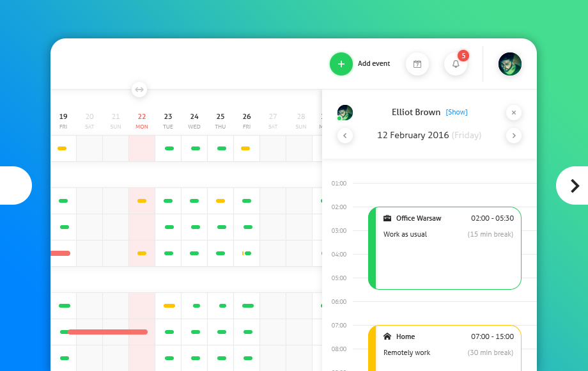Viewport: 588px width, 371px height.
Task: Select the 21 SUN column header
Action: (116, 121)
